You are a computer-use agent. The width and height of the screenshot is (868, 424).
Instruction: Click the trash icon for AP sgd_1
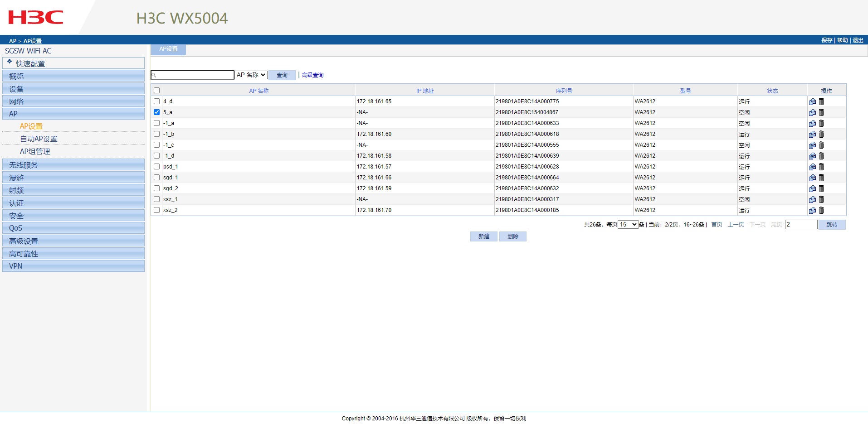pos(821,178)
